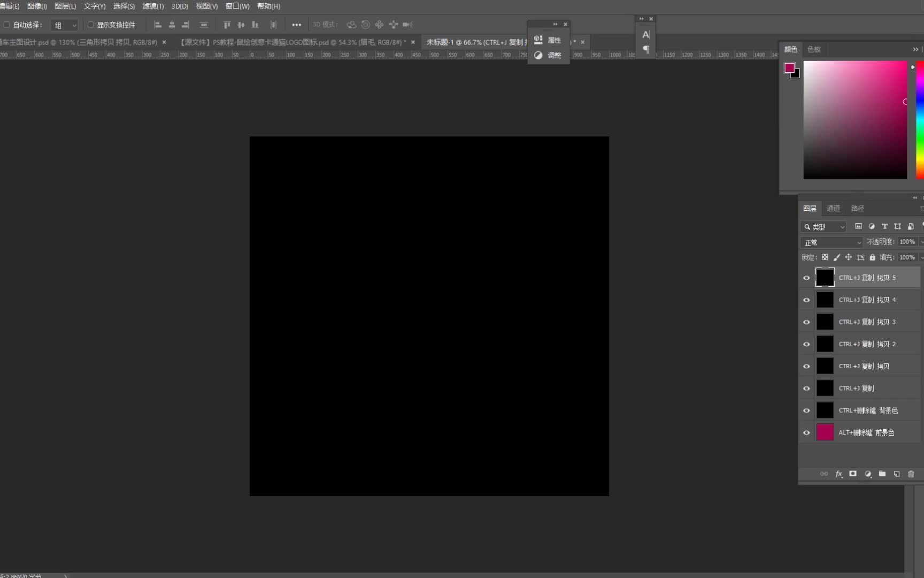
Task: Filter layers by text layer type
Action: coord(884,226)
